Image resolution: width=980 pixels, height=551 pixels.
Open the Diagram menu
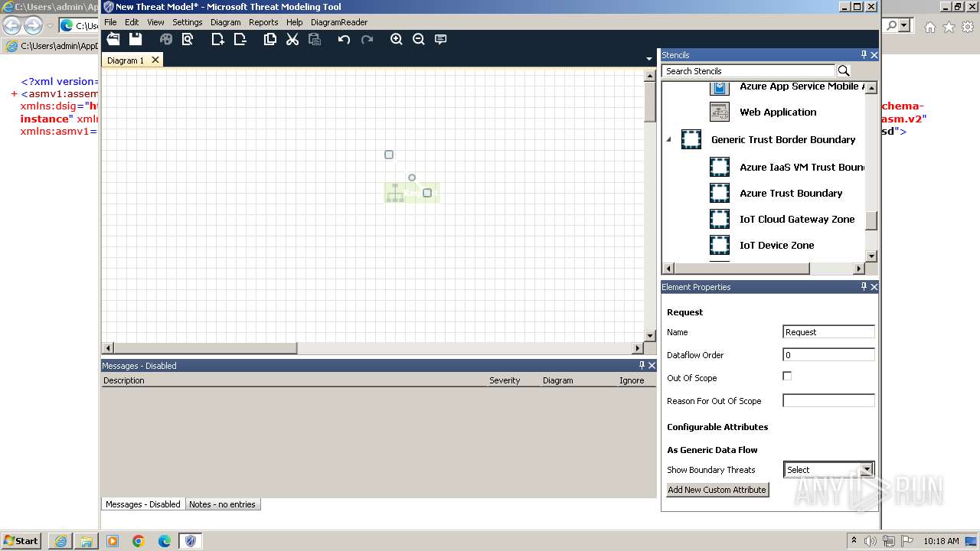(225, 22)
